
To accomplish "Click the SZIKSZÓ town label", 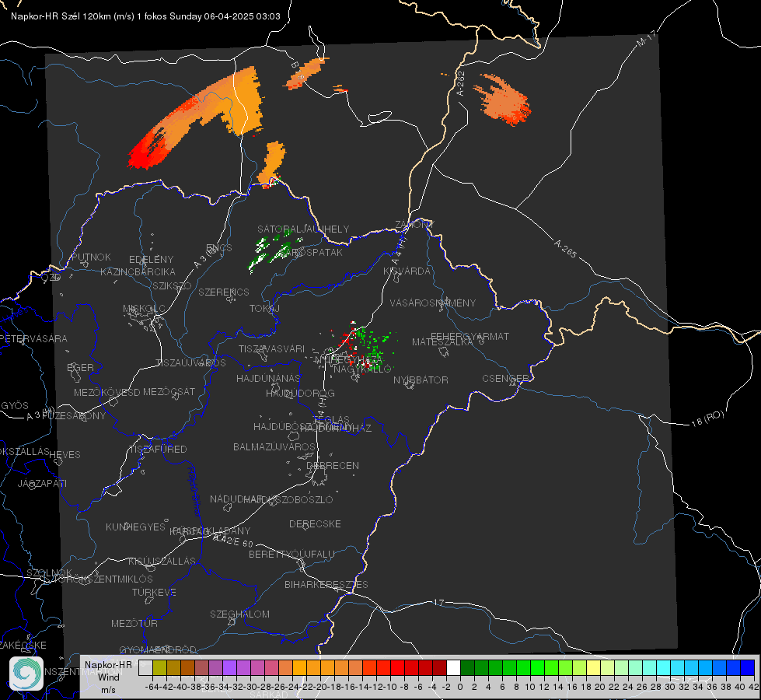I will click(173, 285).
